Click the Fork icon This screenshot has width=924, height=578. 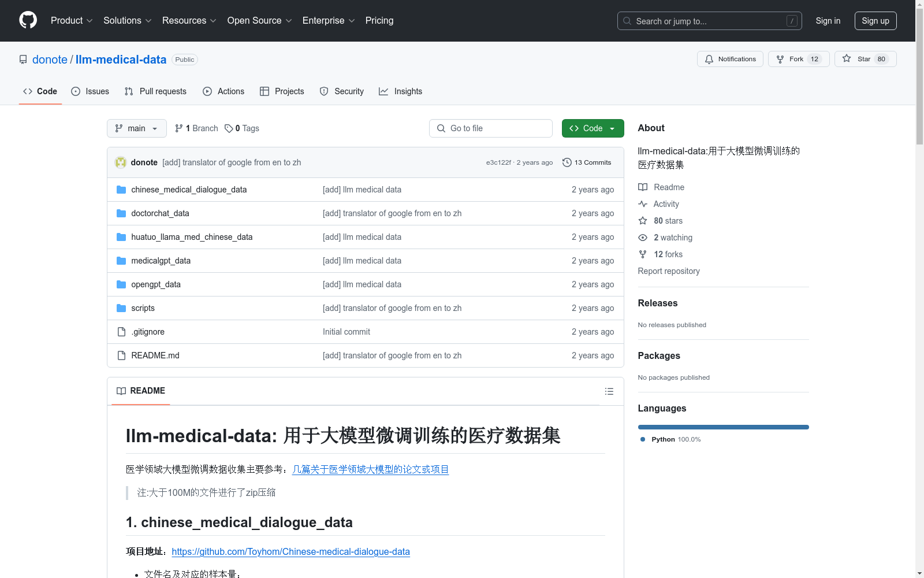780,59
